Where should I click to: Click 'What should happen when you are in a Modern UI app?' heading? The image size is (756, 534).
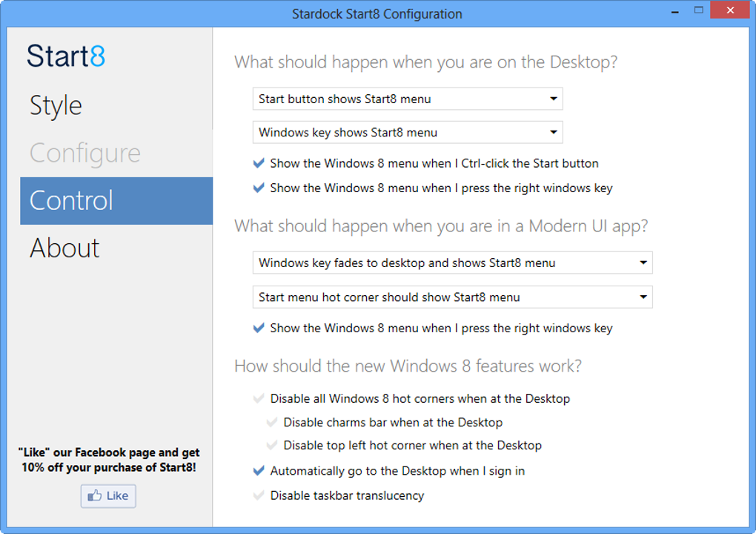(441, 226)
